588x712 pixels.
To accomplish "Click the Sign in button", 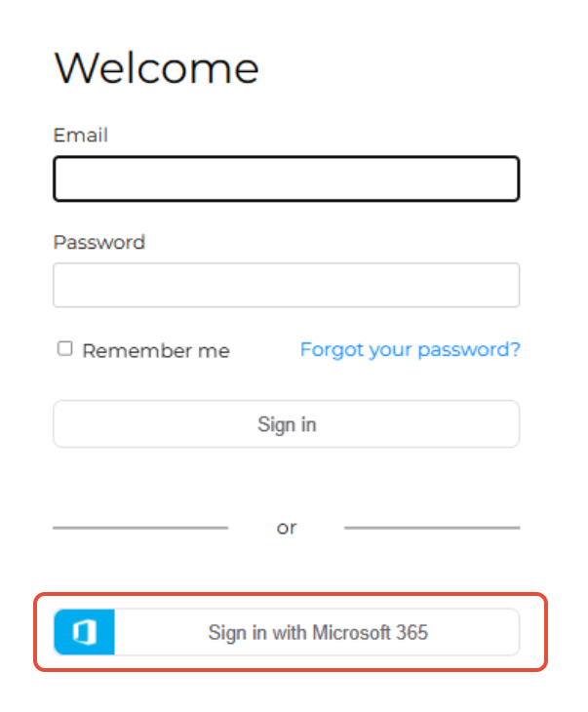I will click(x=287, y=423).
